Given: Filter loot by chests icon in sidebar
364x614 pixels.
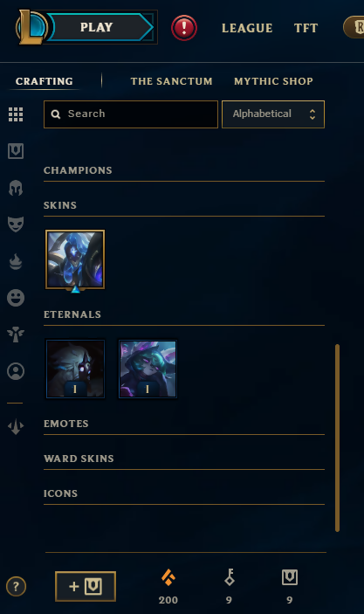Looking at the screenshot, I should [16, 151].
